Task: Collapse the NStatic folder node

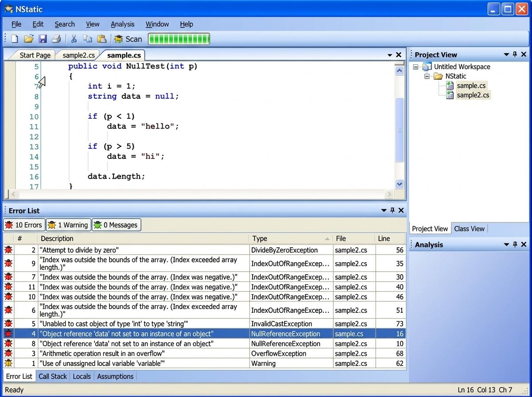Action: coord(427,76)
